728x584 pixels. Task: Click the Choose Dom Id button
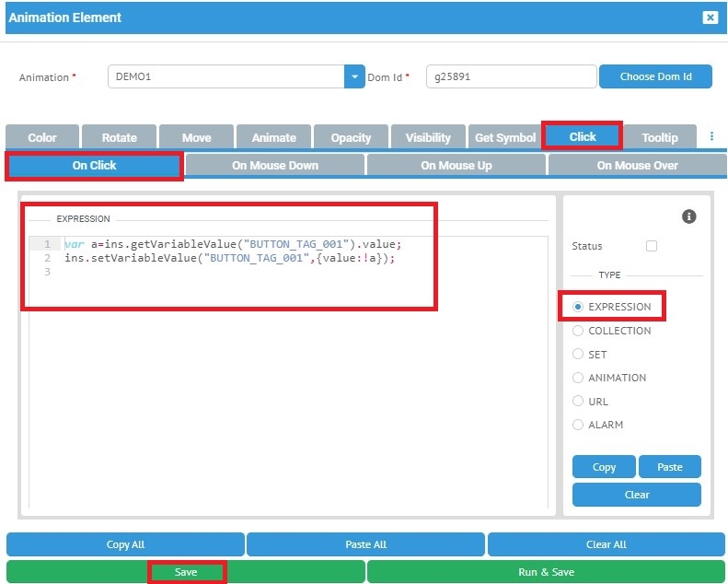pos(655,76)
